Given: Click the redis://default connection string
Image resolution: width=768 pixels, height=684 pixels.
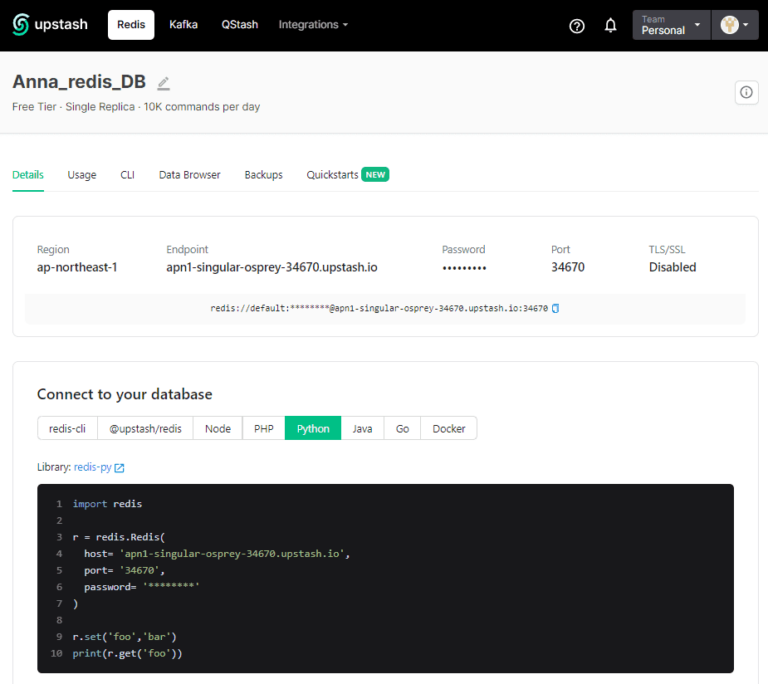Looking at the screenshot, I should tap(379, 308).
